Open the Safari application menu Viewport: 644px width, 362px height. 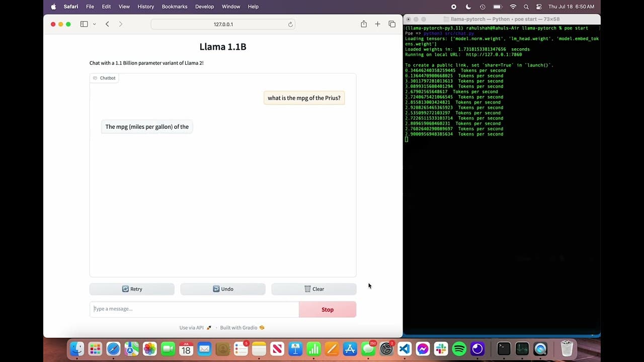[71, 7]
